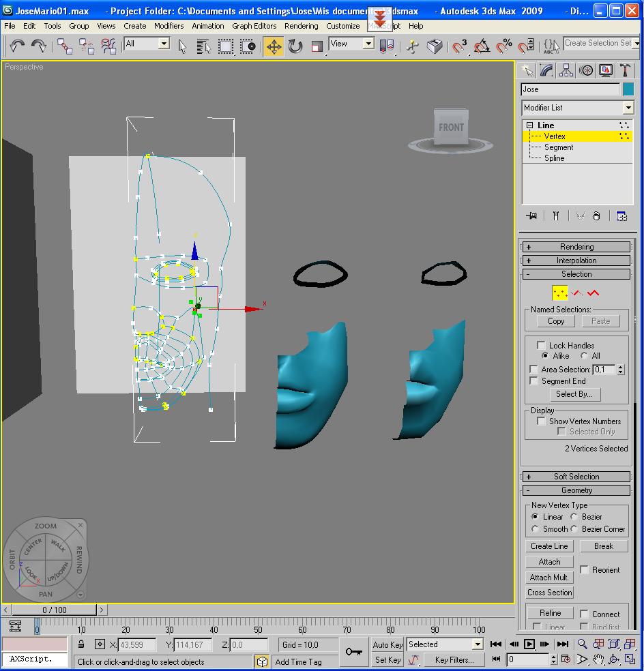Toggle Window/Crossing selection icon
This screenshot has width=644, height=671.
[248, 46]
